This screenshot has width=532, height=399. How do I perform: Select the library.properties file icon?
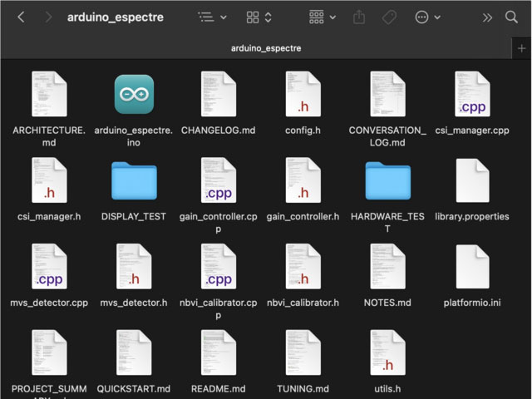point(473,180)
